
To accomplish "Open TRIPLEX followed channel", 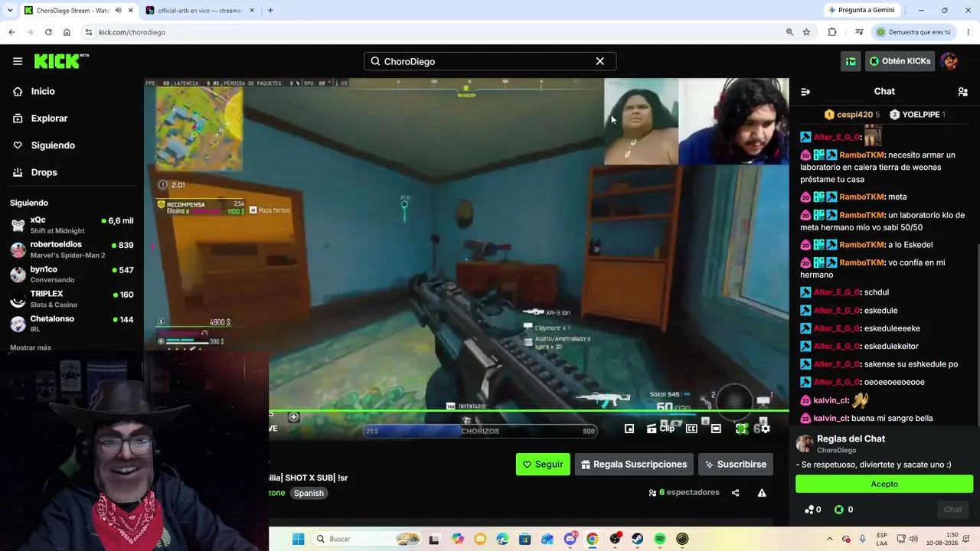I will [x=72, y=298].
